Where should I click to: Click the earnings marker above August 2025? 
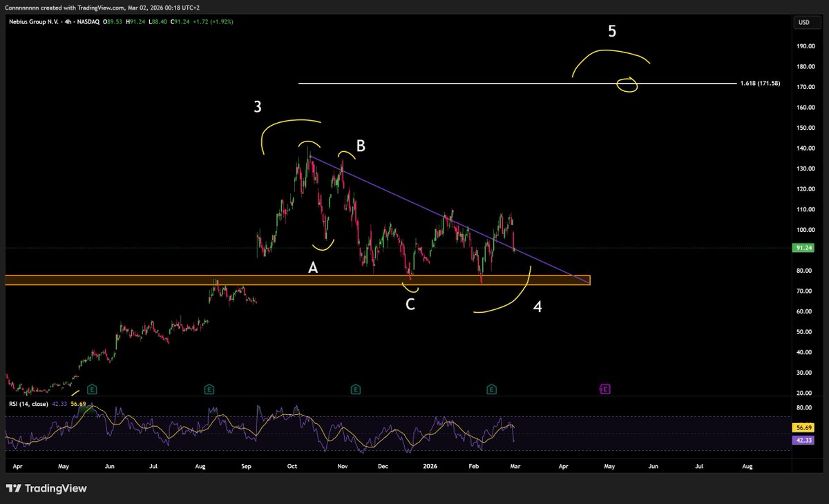(x=209, y=389)
